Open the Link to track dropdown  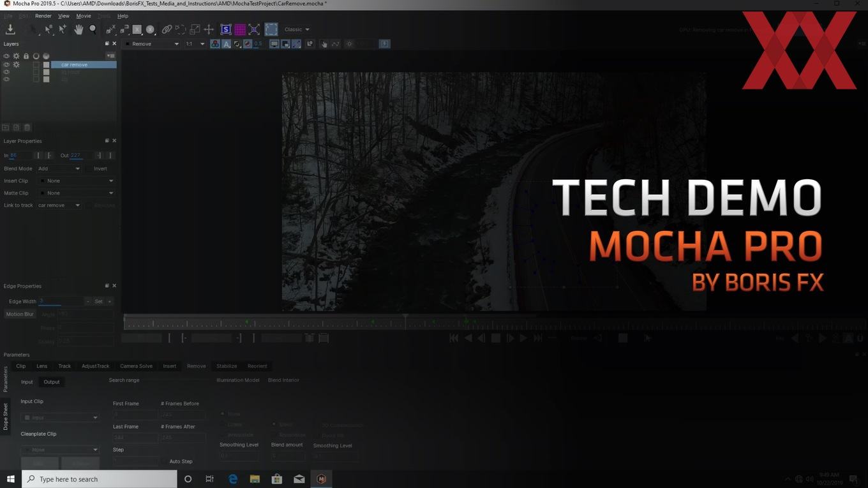[x=59, y=205]
